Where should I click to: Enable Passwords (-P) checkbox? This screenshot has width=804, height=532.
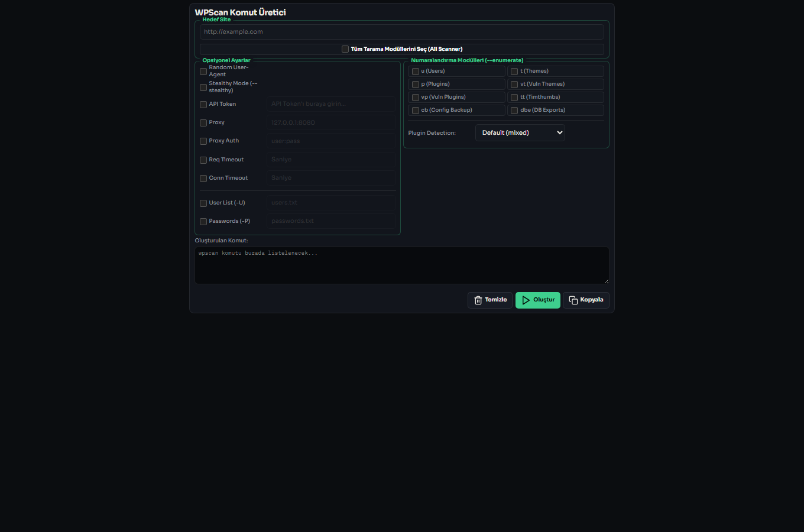[203, 222]
